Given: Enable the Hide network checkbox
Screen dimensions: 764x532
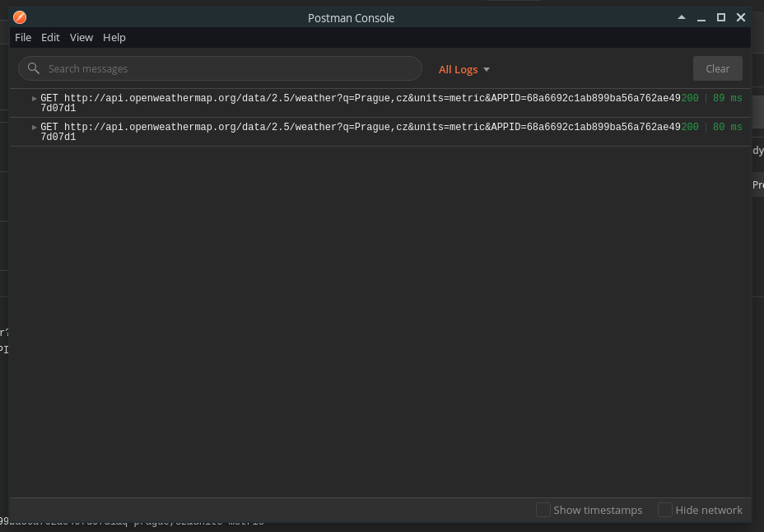Looking at the screenshot, I should [x=664, y=510].
